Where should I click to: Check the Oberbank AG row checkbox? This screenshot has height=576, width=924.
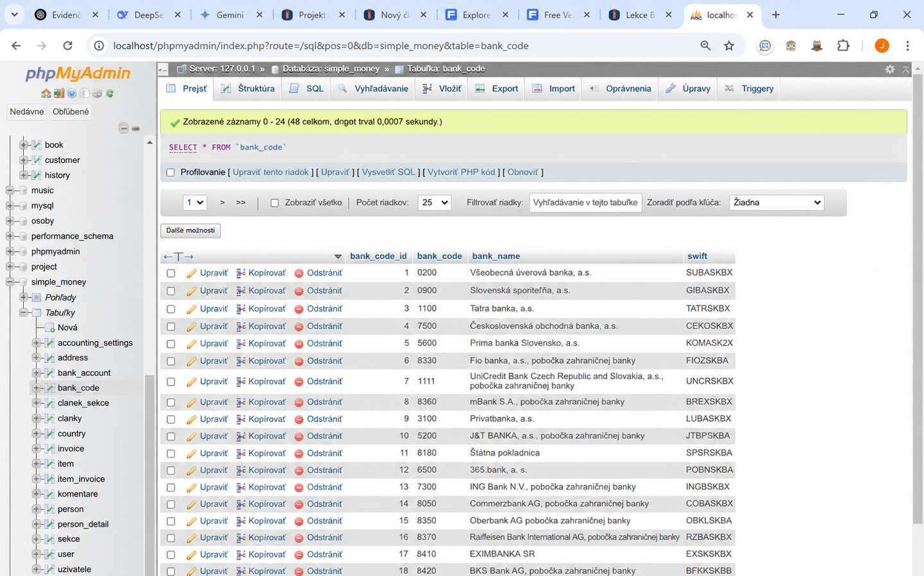(x=171, y=521)
